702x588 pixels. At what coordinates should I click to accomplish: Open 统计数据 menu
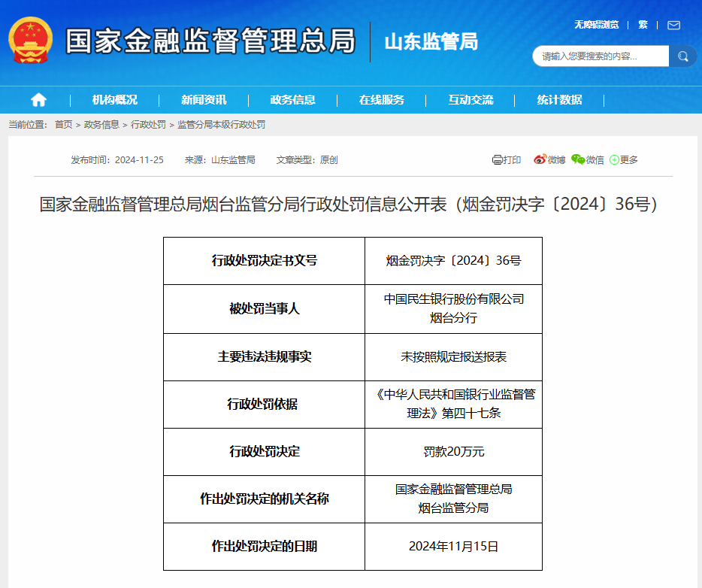pos(560,100)
